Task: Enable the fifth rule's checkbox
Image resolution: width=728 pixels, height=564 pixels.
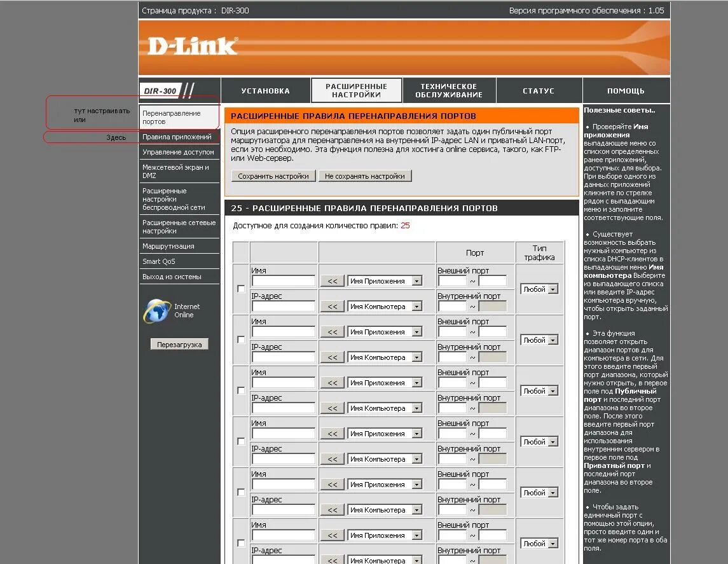Action: (x=241, y=492)
